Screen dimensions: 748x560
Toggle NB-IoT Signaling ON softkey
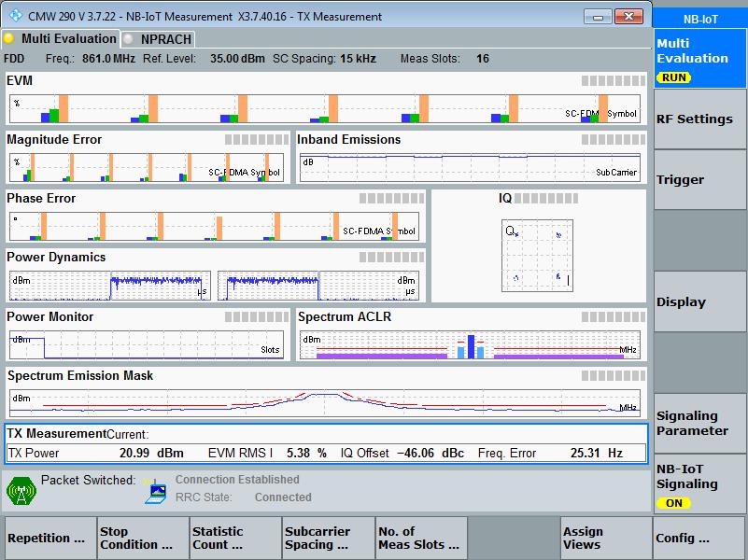tap(700, 484)
